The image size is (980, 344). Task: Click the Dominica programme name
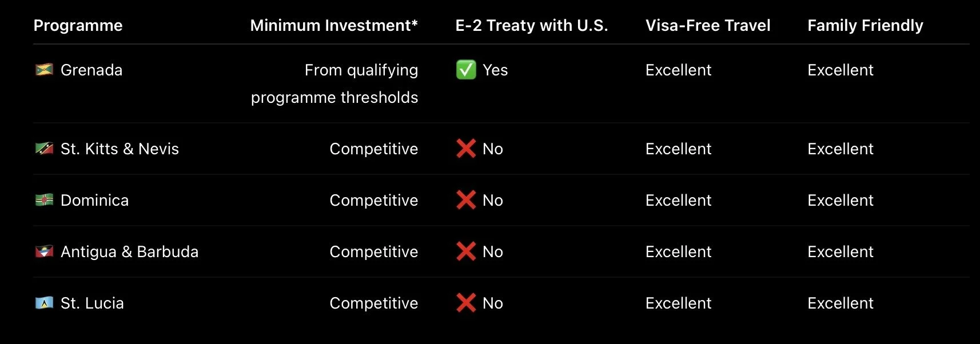94,200
